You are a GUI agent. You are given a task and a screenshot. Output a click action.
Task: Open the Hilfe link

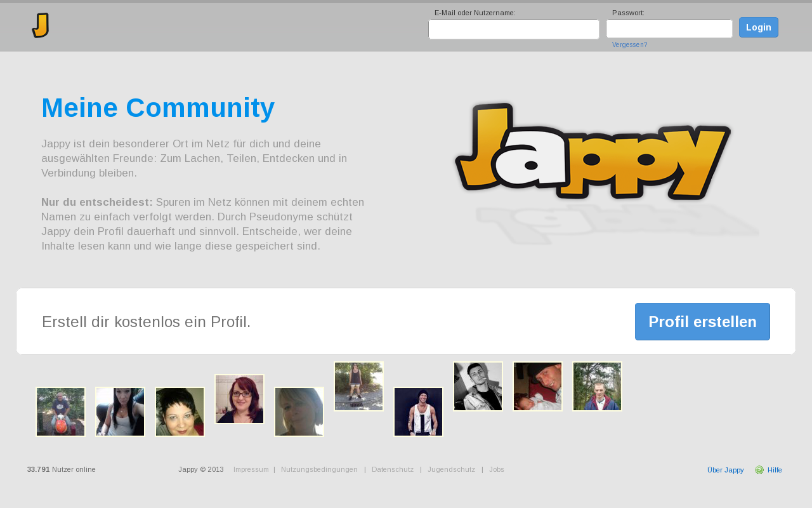pyautogui.click(x=775, y=470)
